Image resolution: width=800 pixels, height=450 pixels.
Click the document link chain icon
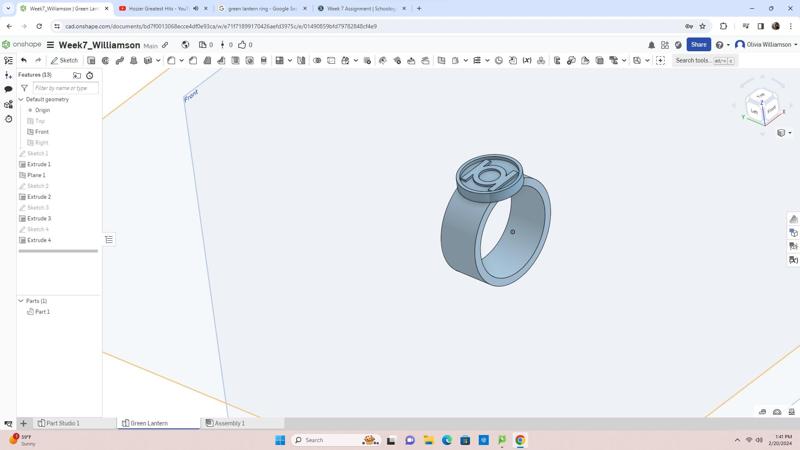coord(165,45)
